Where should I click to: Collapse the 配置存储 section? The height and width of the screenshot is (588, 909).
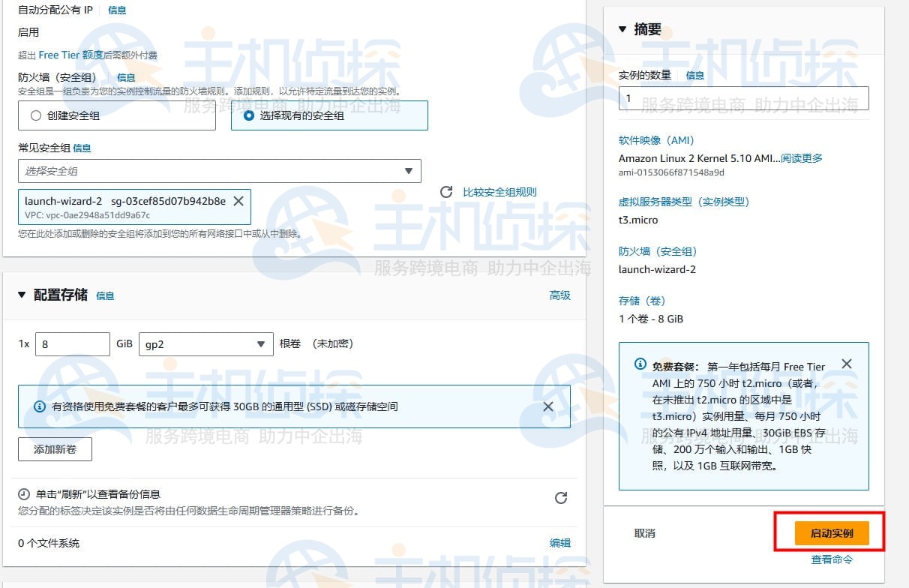coord(20,295)
